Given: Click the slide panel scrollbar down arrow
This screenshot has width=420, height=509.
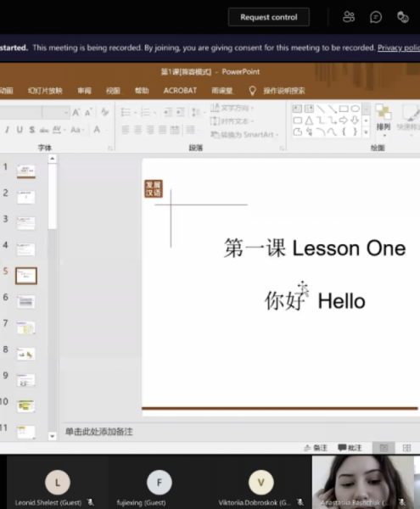Looking at the screenshot, I should coord(53,436).
